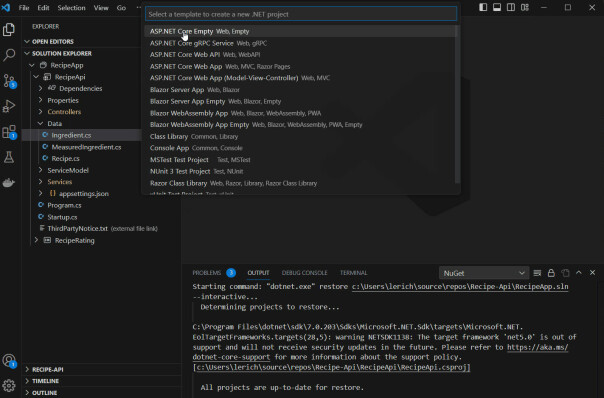The width and height of the screenshot is (604, 398).
Task: Open the Source Control view
Action: coord(9,81)
